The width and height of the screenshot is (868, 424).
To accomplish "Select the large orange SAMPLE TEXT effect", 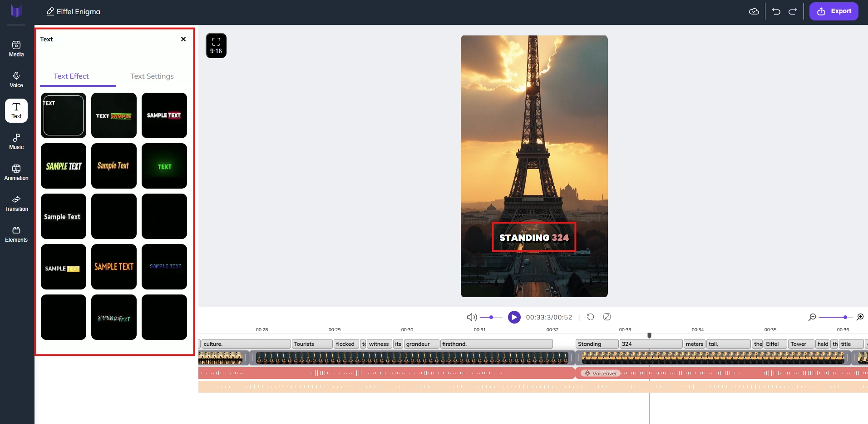I will click(114, 267).
